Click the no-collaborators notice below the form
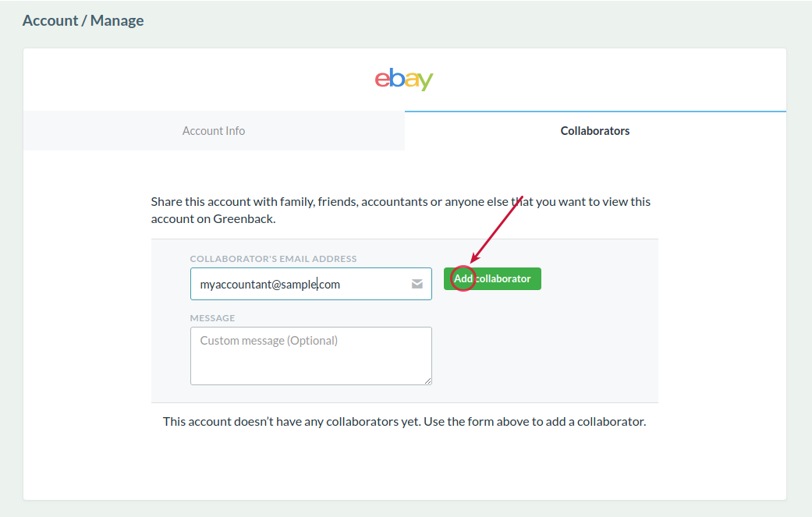 (404, 421)
